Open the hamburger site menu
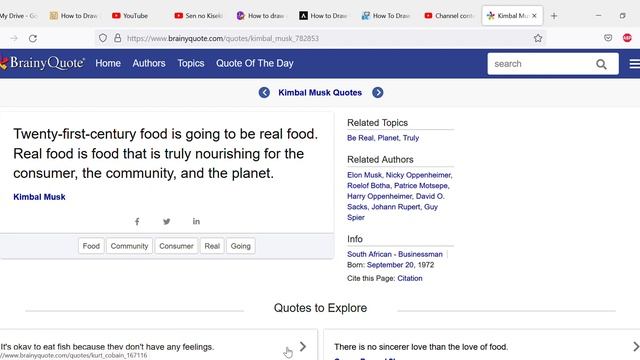 click(634, 64)
